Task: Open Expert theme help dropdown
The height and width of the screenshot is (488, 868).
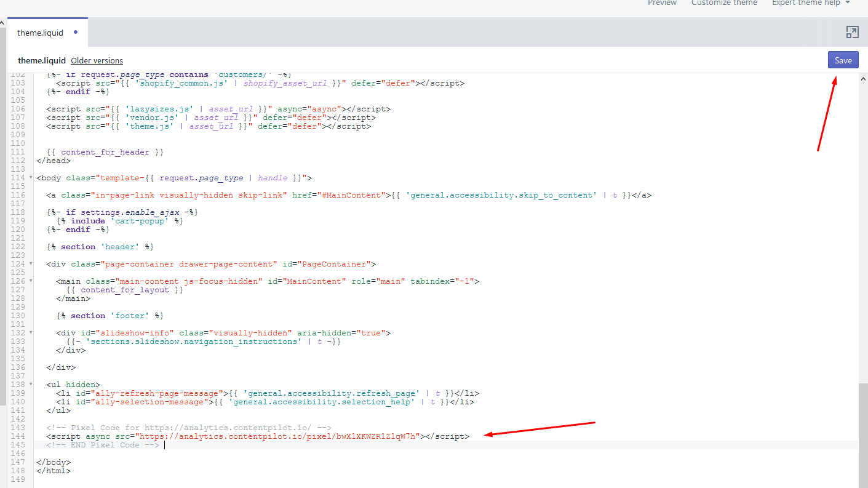Action: click(811, 3)
